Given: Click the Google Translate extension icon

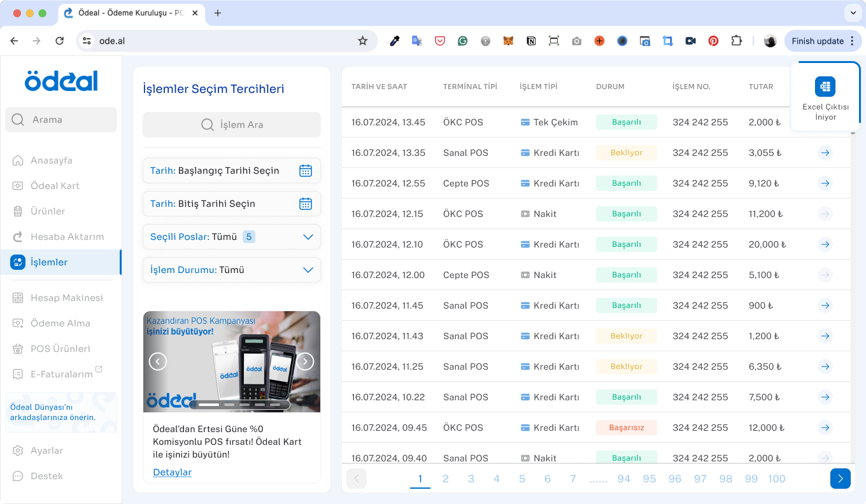Looking at the screenshot, I should [417, 41].
